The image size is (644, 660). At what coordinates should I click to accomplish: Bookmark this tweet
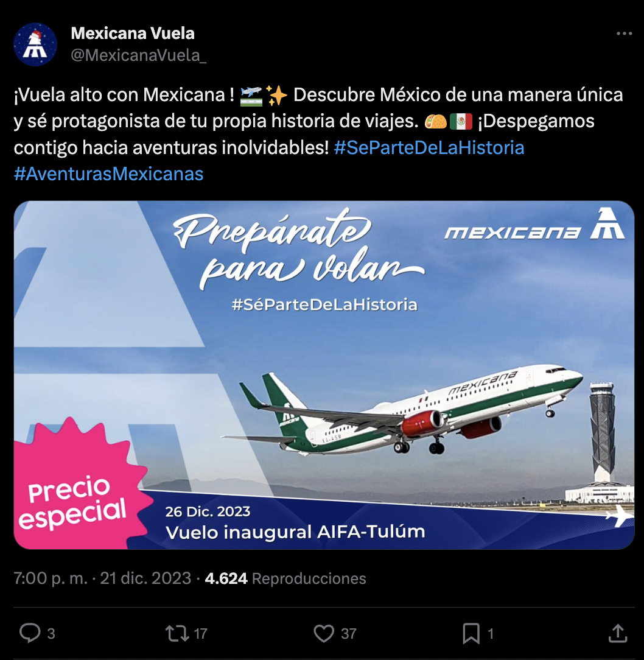tap(471, 633)
